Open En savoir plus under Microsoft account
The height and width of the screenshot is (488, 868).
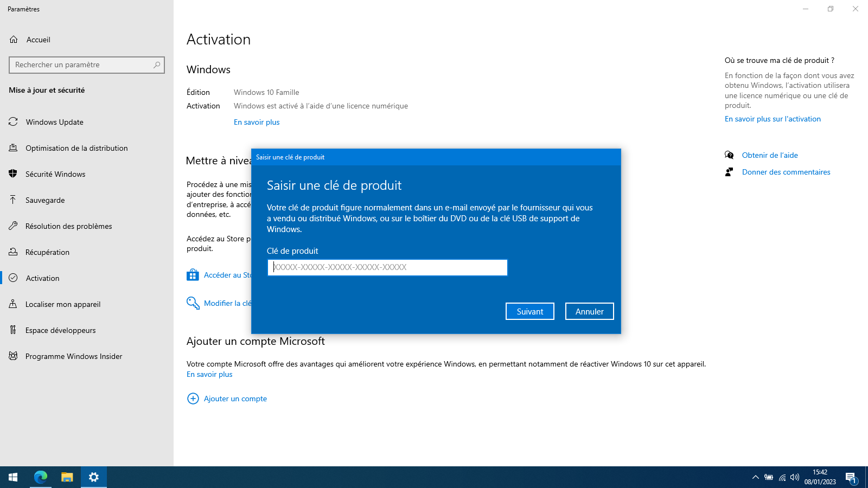coord(209,374)
